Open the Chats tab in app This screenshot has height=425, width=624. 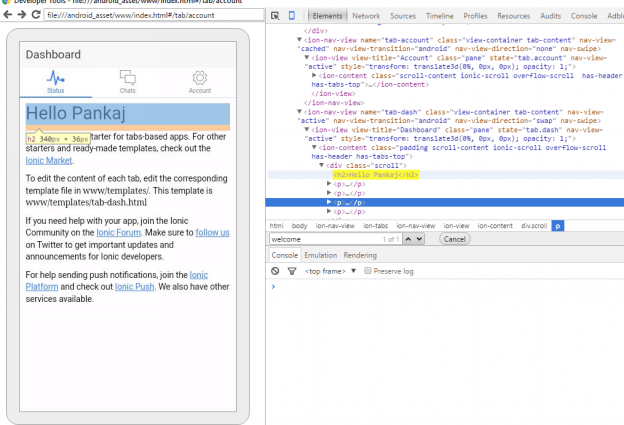128,81
